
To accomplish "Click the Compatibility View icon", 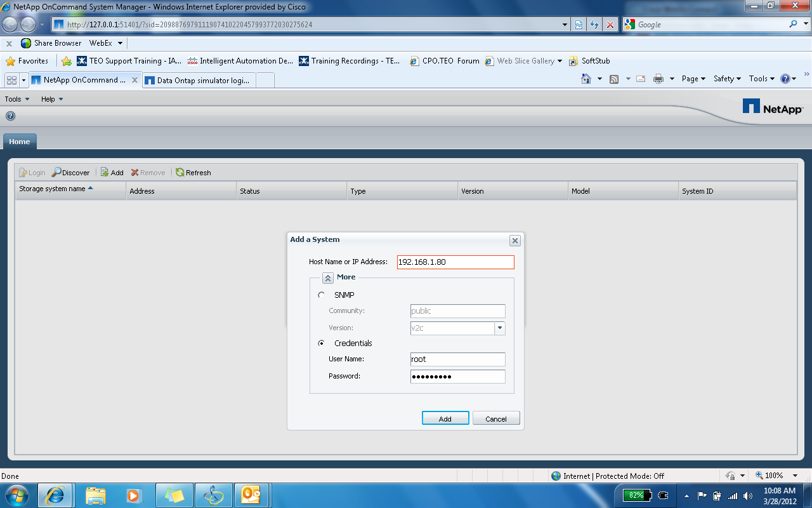I will [579, 25].
